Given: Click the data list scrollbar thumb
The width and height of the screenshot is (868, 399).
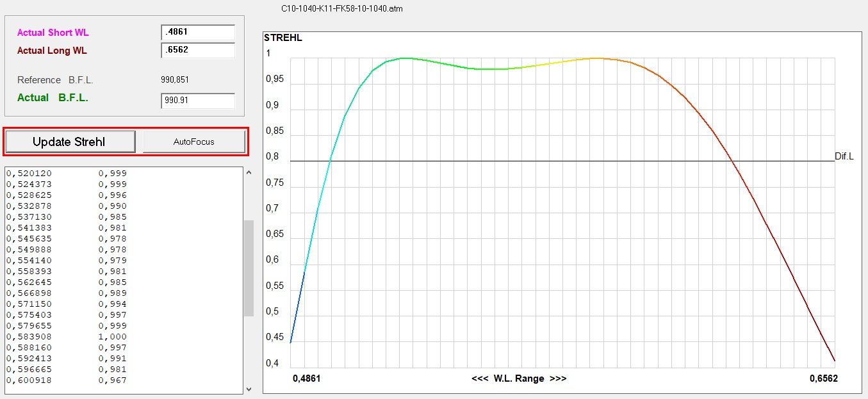Looking at the screenshot, I should tap(249, 268).
